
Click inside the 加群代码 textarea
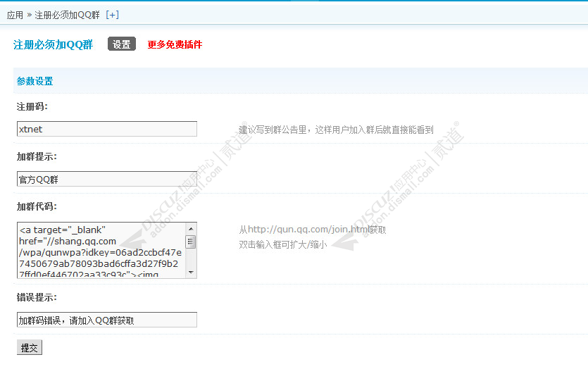(x=101, y=250)
